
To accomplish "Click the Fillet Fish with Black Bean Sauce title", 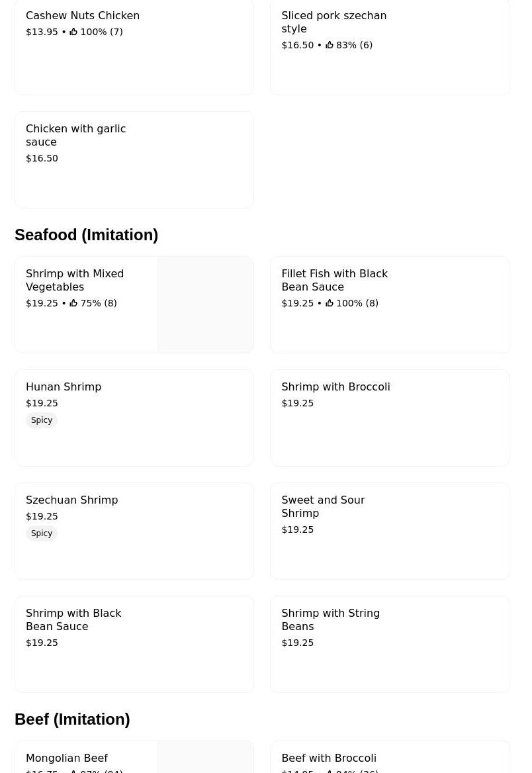I will (334, 280).
